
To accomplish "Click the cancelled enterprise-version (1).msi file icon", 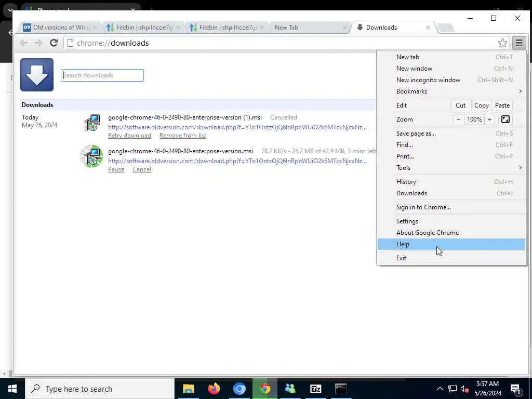I will click(x=92, y=123).
